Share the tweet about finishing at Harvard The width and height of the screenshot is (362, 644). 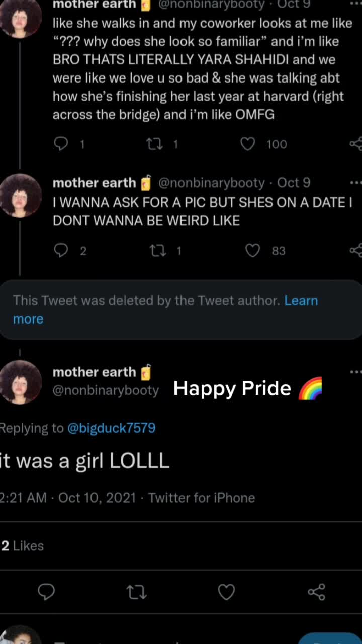(x=356, y=144)
